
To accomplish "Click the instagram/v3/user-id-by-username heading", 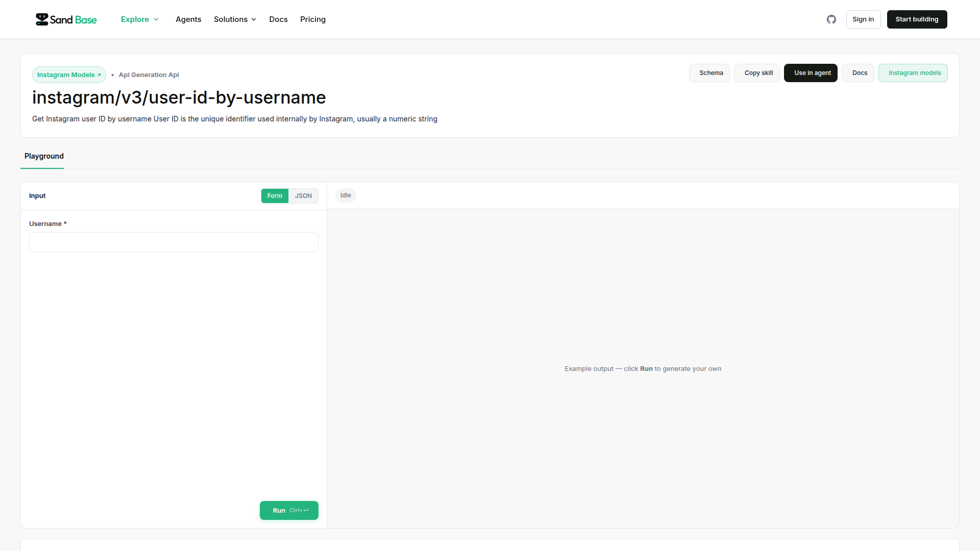I will [x=179, y=97].
